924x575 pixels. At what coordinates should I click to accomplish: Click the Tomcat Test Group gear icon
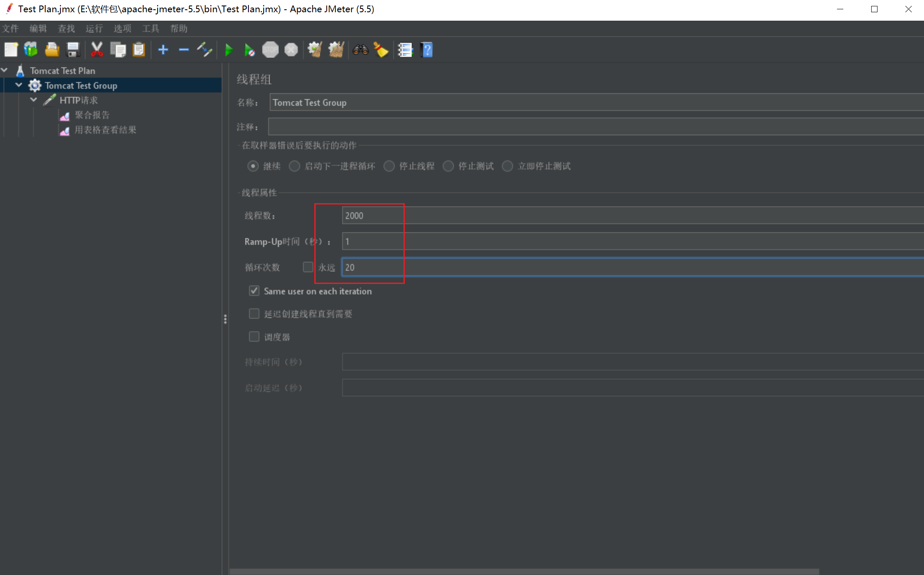pos(35,85)
